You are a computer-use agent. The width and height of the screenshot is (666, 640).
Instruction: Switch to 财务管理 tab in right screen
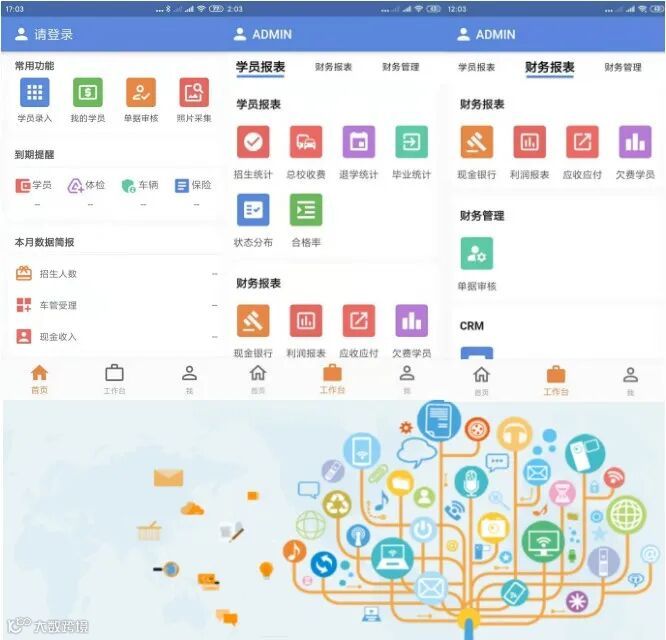click(623, 67)
